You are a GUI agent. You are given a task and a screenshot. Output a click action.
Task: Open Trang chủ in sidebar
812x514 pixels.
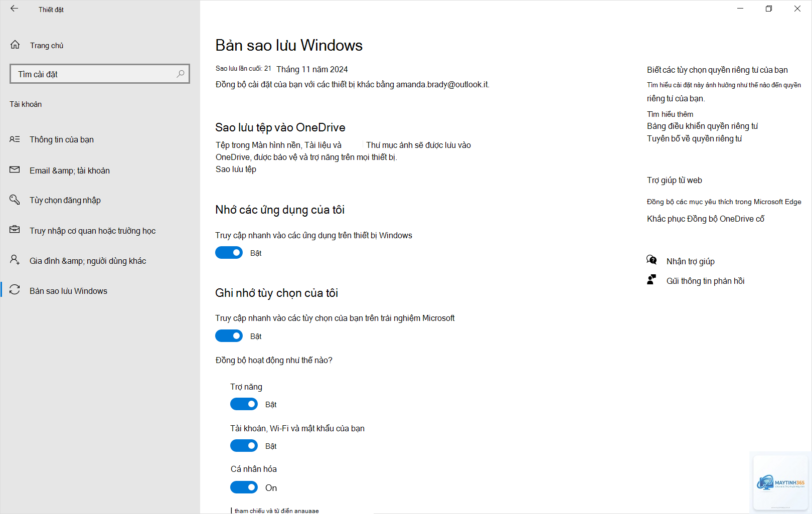[x=47, y=46]
